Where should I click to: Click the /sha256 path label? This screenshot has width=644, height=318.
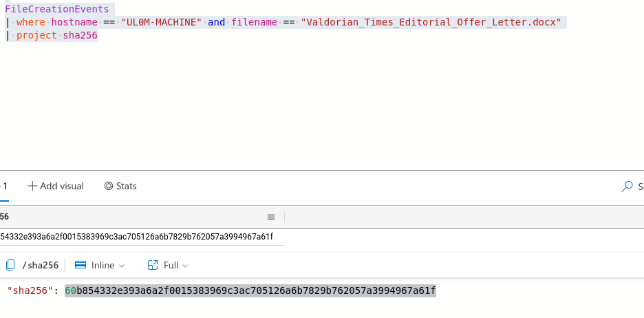point(39,266)
